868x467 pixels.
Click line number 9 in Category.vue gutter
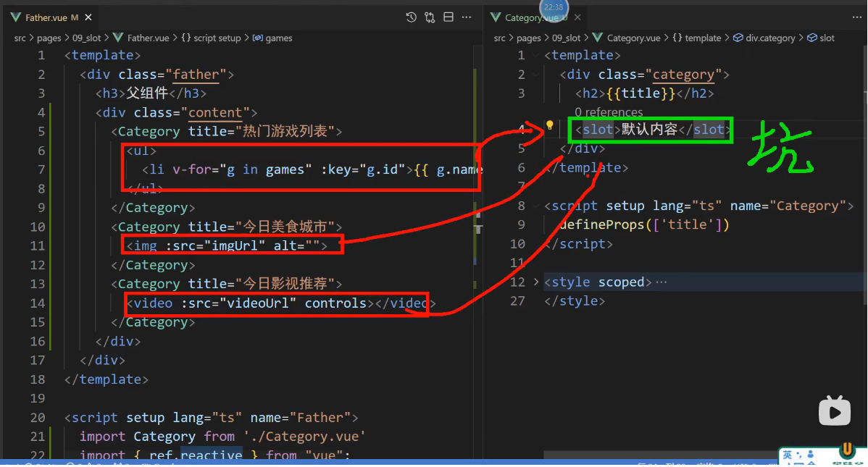(x=521, y=224)
